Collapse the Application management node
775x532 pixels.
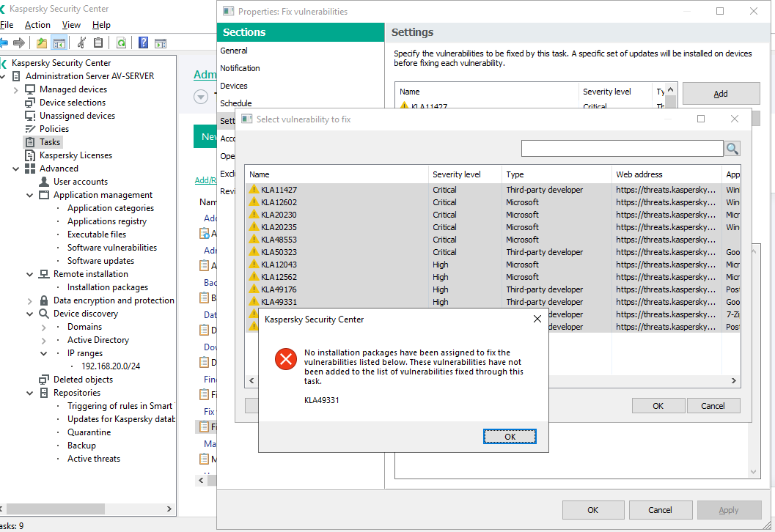tap(30, 195)
